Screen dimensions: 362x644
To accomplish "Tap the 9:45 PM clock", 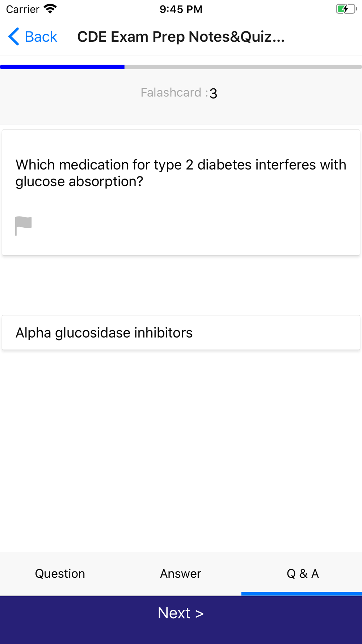I will 181,9.
